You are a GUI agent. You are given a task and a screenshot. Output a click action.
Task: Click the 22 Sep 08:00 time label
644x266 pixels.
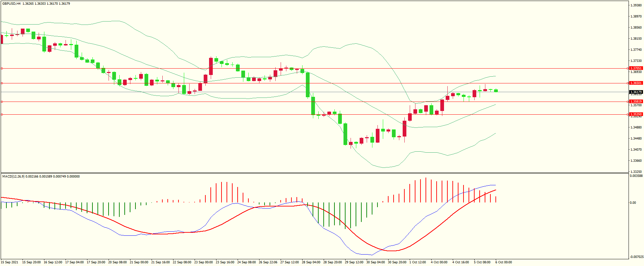tap(182, 262)
